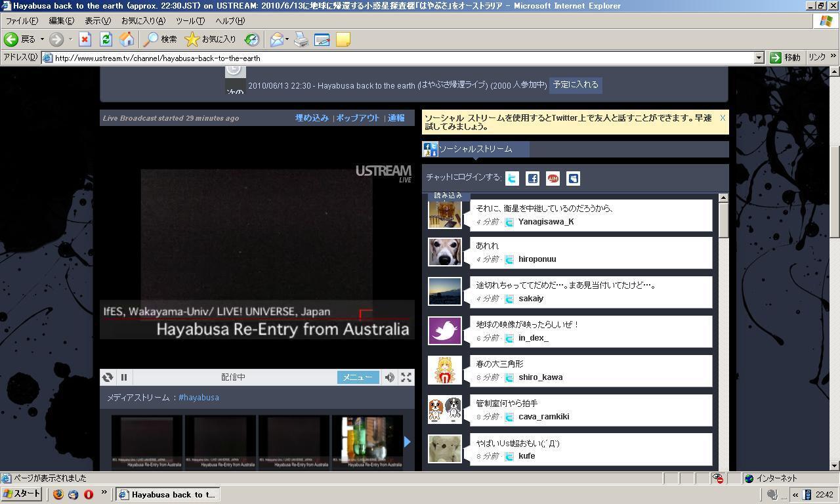Open Yanagisawa_K's profile link
This screenshot has height=504, width=840.
coord(546,222)
